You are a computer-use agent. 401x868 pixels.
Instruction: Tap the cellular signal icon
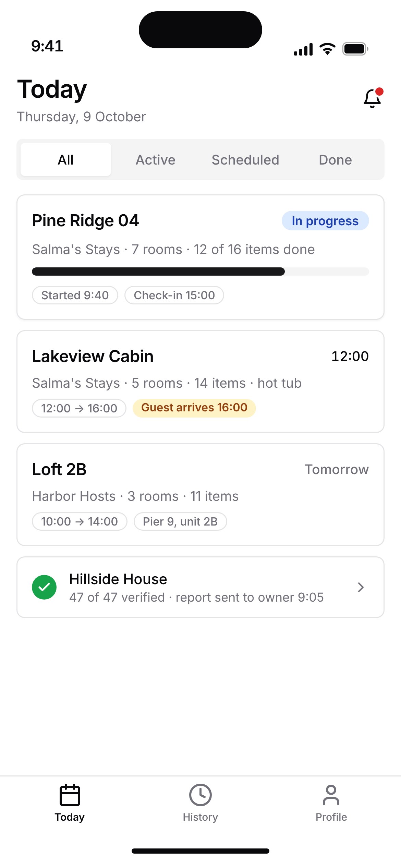click(303, 49)
